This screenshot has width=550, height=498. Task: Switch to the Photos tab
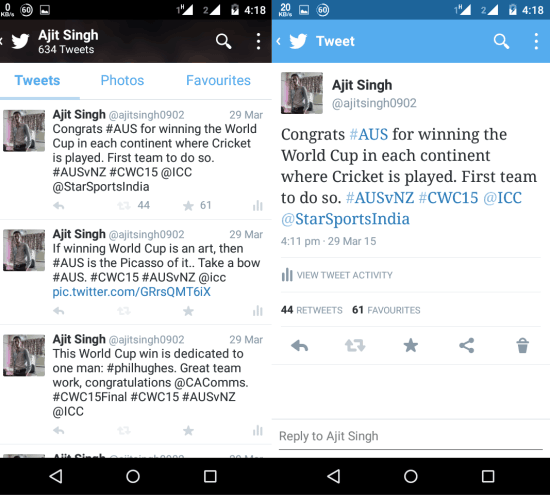[x=122, y=80]
